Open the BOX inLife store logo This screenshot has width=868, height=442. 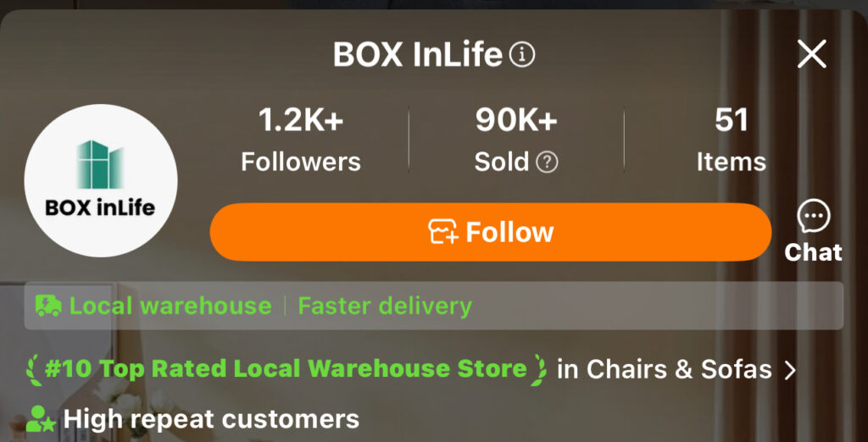101,180
